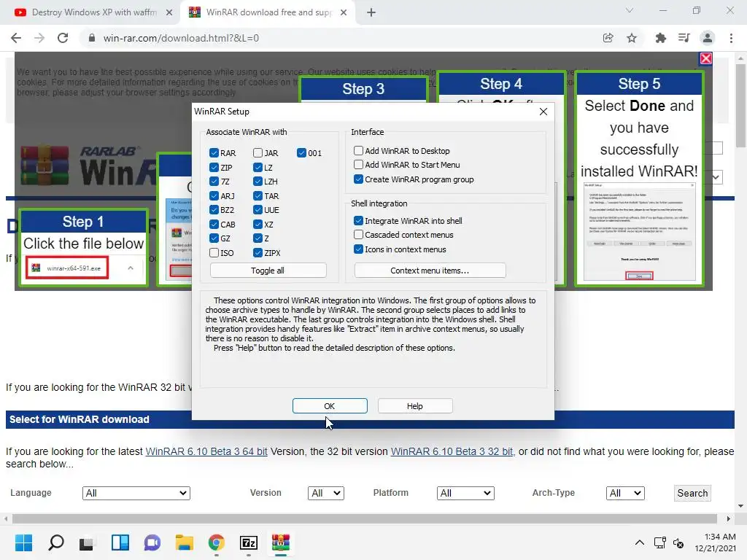Uncheck the RAR association checkbox
The height and width of the screenshot is (560, 747).
click(x=214, y=153)
